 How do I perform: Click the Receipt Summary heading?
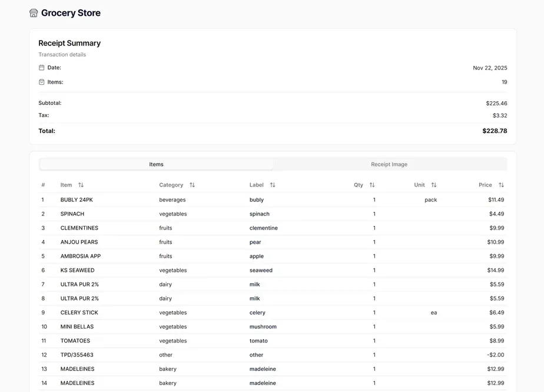[69, 43]
